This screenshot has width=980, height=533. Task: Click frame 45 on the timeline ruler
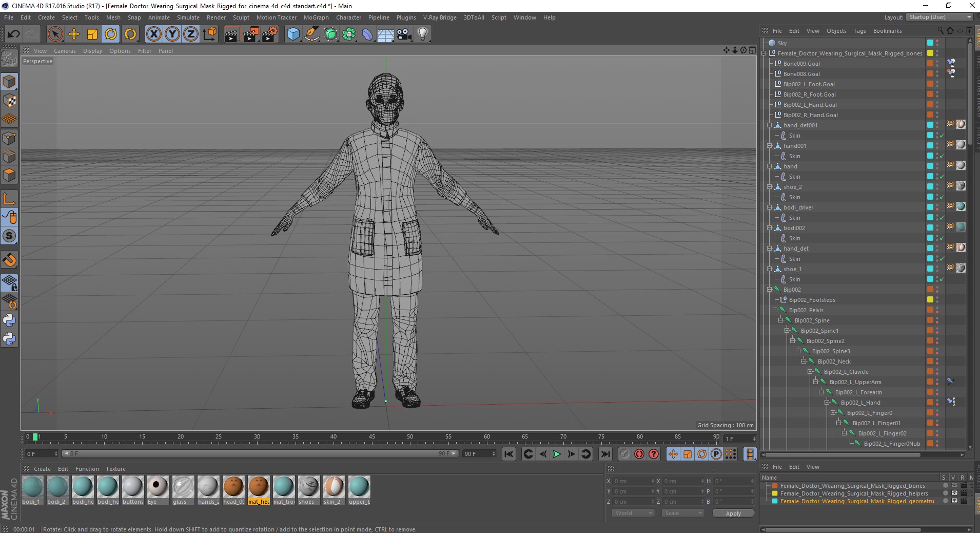coord(372,437)
